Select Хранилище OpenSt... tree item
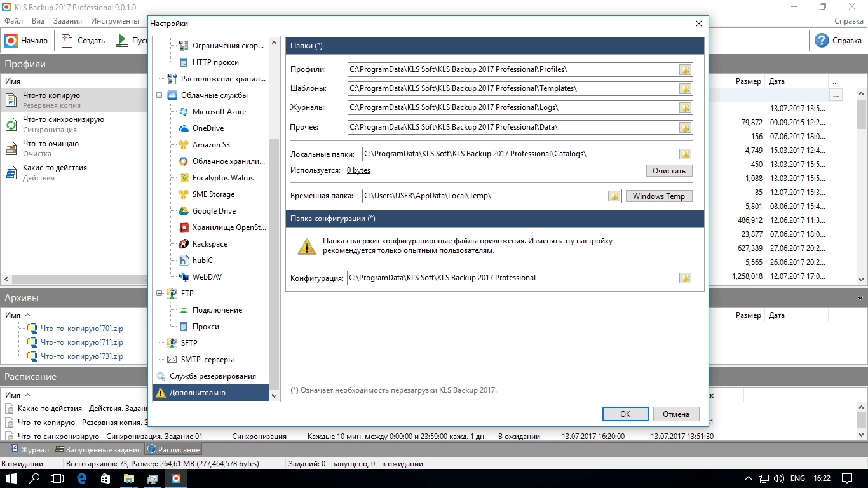Screen dimensions: 868x488 [229, 227]
